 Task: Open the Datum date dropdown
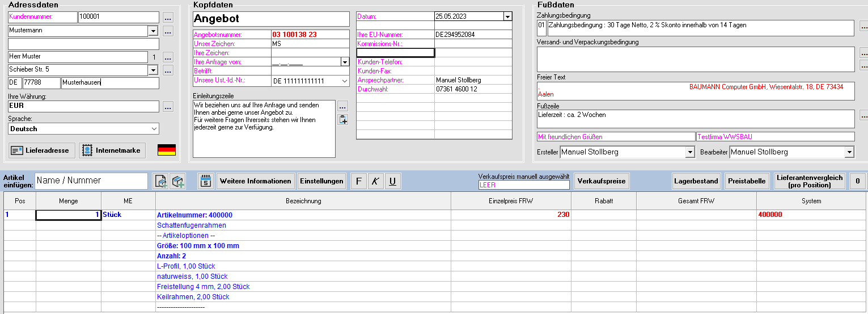(507, 16)
